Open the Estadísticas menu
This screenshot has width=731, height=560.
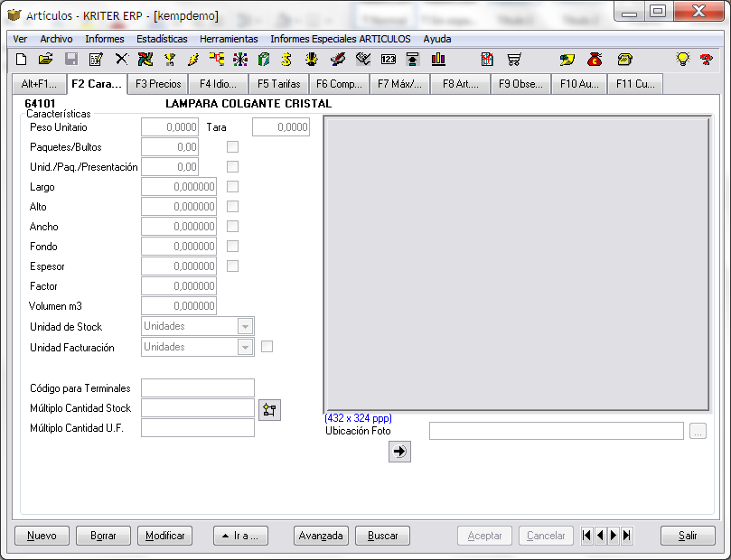162,39
